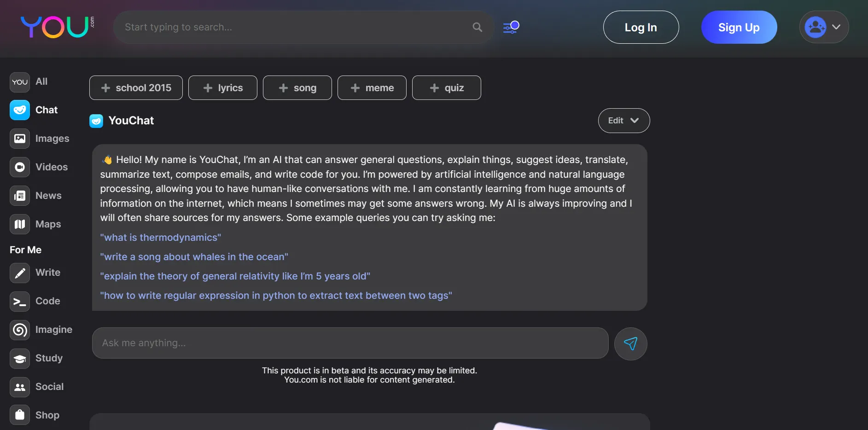This screenshot has height=430, width=868.
Task: Add the "school 2015" suggestion chip
Action: [x=136, y=88]
